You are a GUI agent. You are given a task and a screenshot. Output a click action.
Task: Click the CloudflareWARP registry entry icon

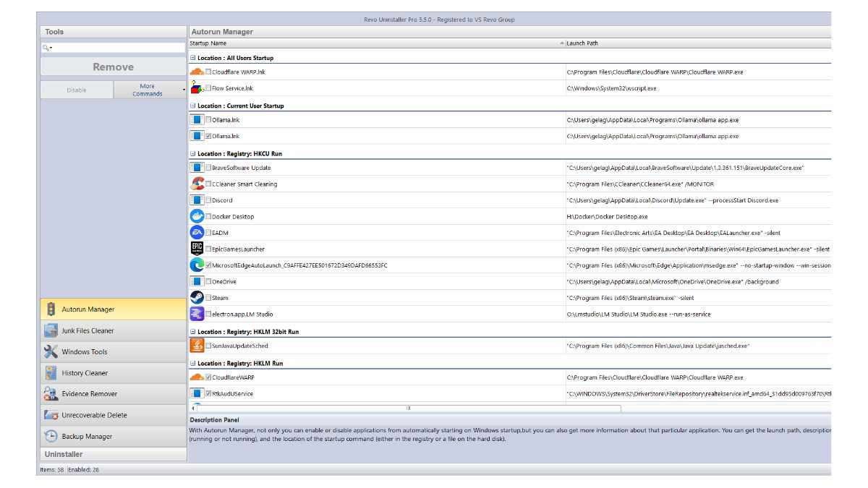197,377
